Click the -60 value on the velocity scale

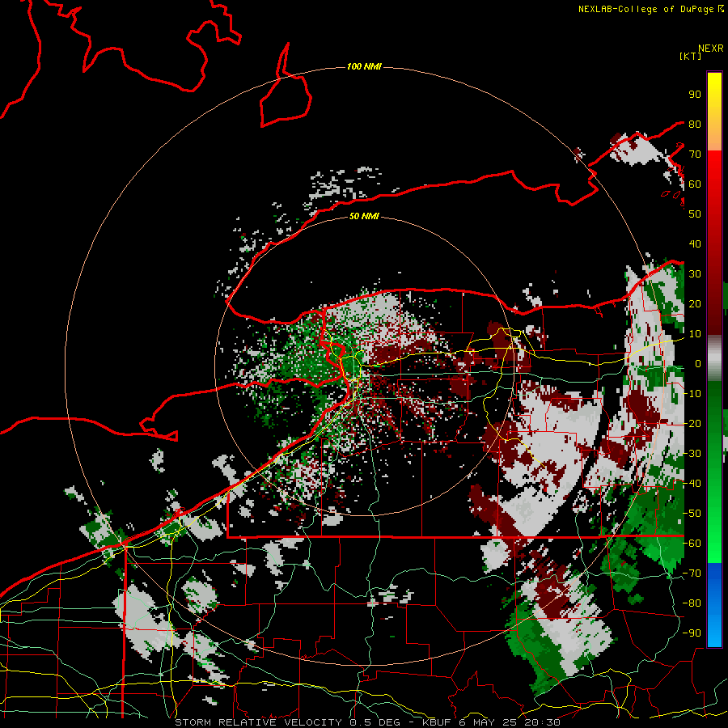(692, 544)
